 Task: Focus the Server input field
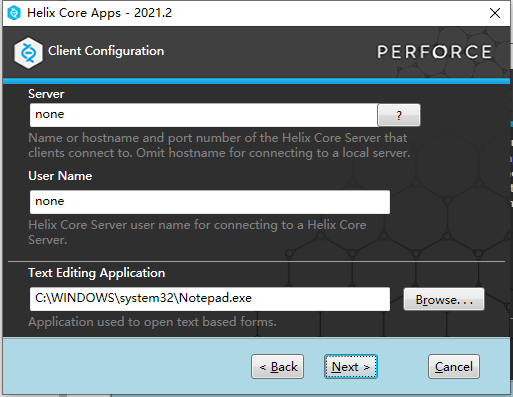[204, 115]
